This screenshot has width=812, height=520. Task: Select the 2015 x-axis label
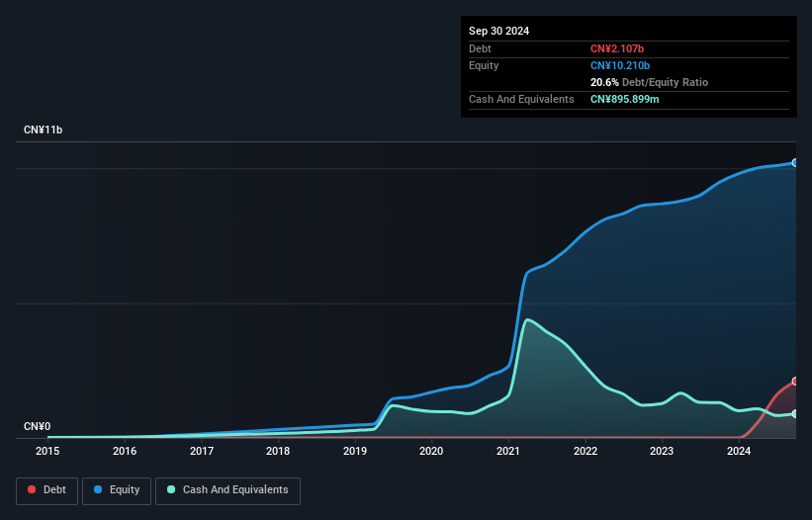pyautogui.click(x=47, y=451)
